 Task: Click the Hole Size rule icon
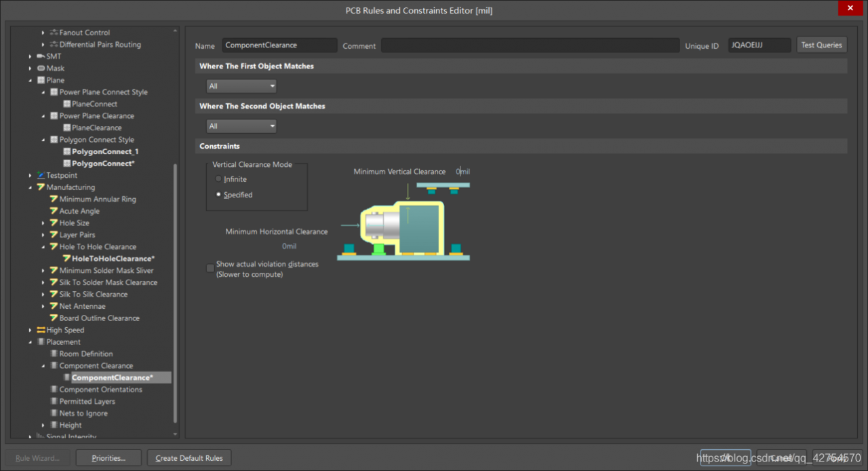coord(54,223)
